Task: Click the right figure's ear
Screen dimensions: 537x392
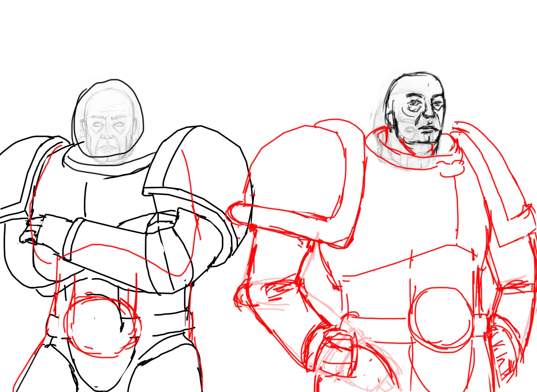Action: (x=390, y=118)
